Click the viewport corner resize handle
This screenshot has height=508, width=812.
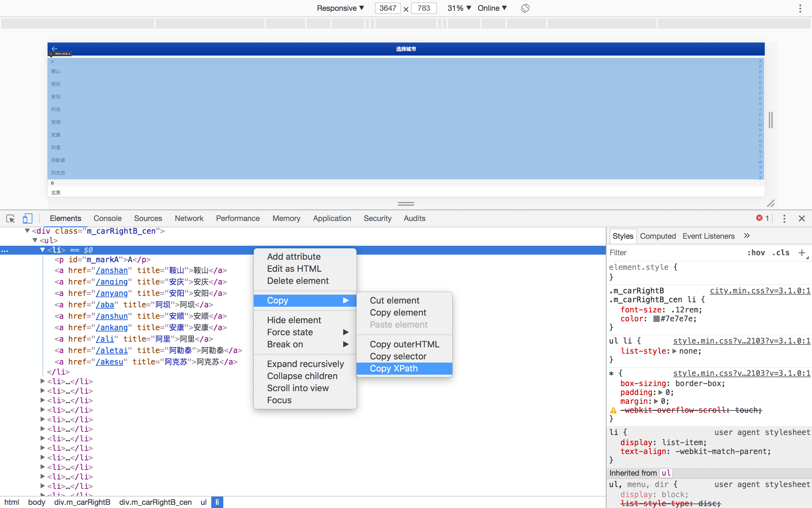click(771, 203)
